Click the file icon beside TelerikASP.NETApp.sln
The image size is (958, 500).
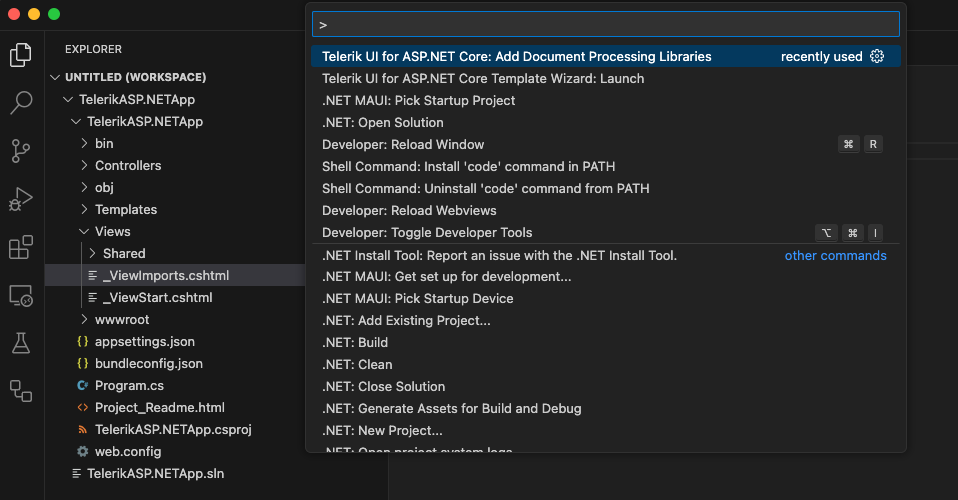click(x=76, y=473)
